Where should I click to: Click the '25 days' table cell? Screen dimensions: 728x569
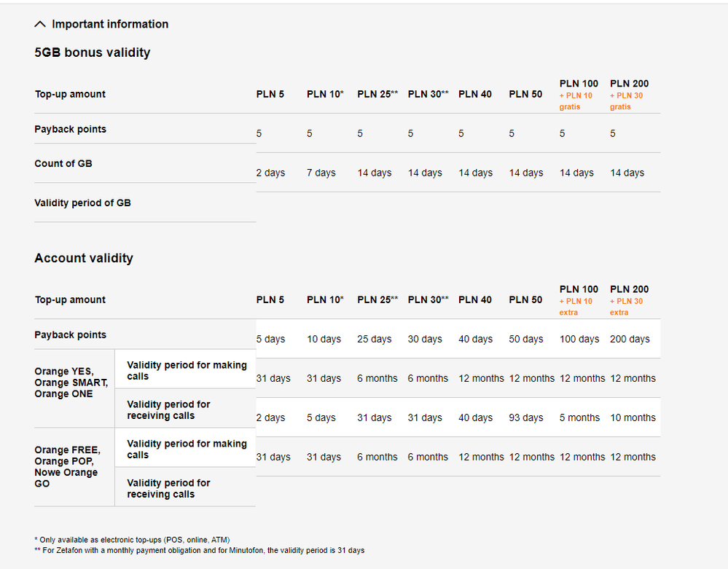(374, 339)
